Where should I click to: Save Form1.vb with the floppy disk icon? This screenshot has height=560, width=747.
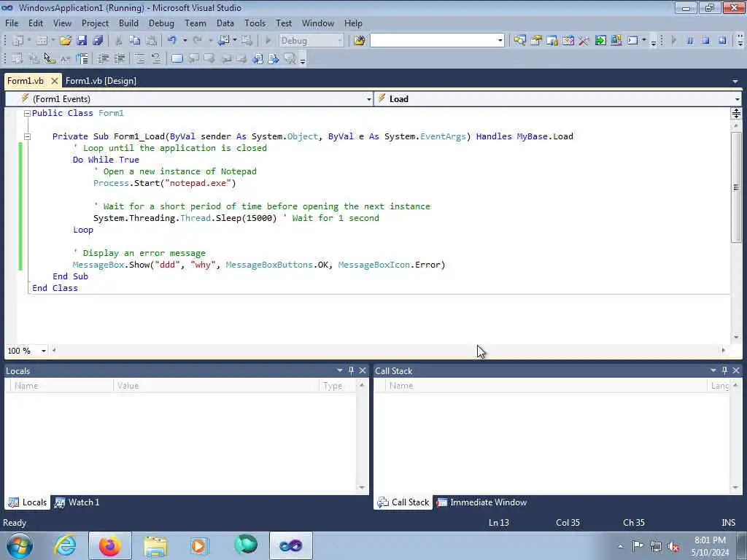click(x=82, y=41)
